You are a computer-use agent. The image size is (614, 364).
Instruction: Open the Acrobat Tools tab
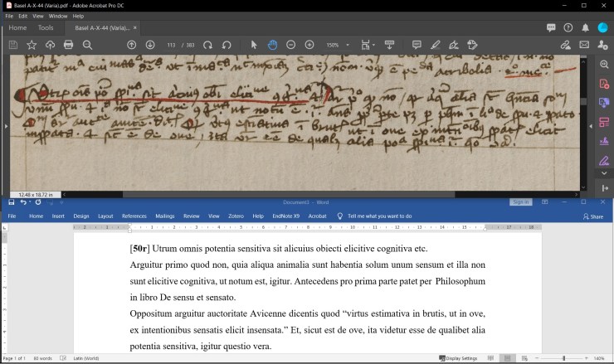coord(46,27)
